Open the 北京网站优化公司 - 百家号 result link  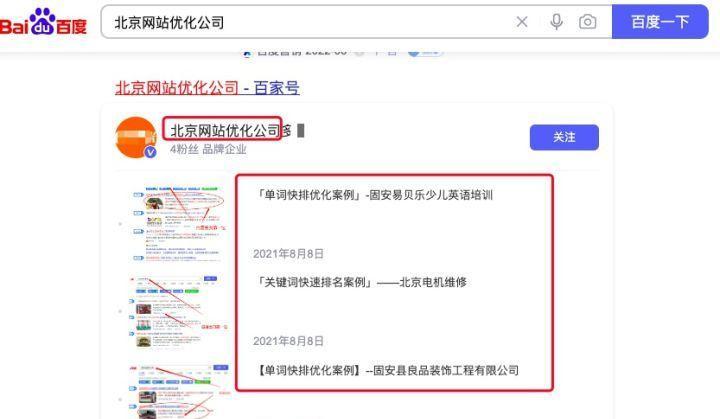click(207, 87)
